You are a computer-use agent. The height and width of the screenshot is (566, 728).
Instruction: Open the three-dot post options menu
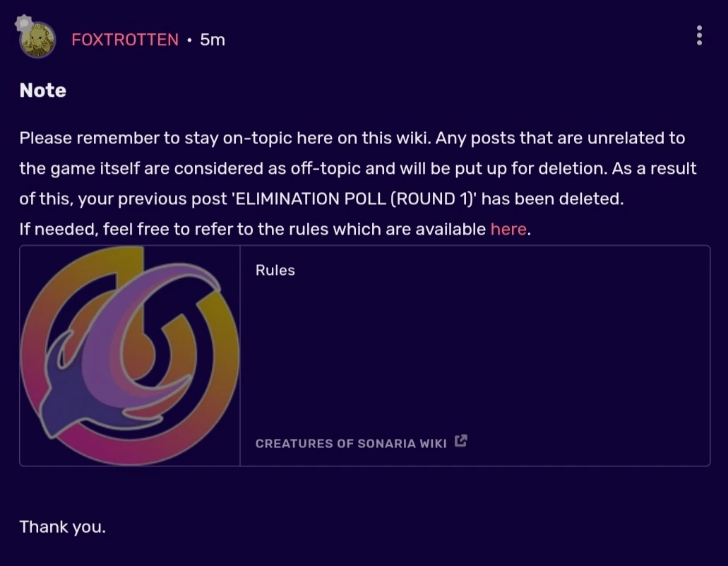point(698,35)
